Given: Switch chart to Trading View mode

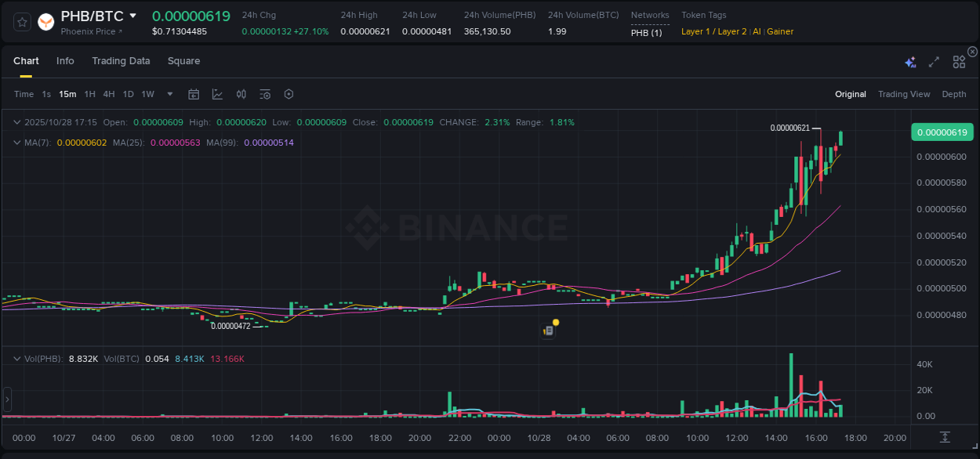Looking at the screenshot, I should (904, 94).
